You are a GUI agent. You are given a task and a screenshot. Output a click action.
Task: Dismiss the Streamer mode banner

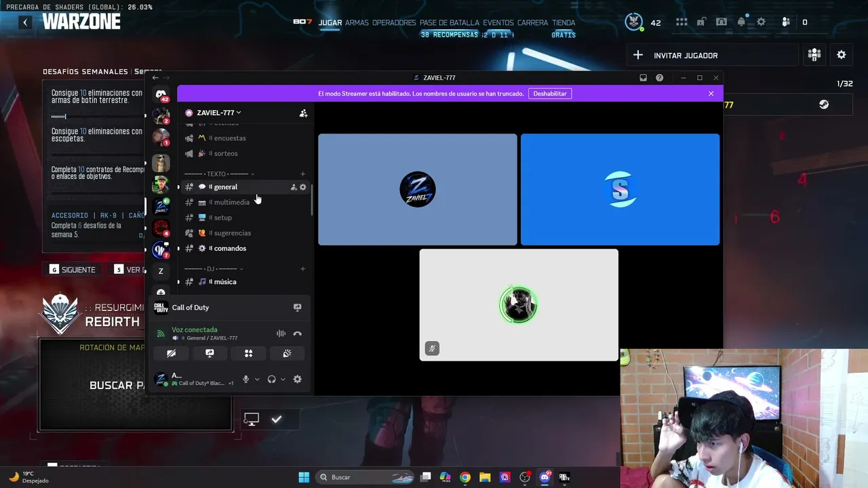tap(711, 94)
